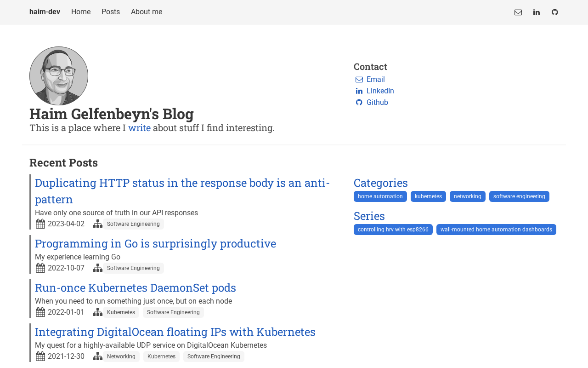Open "Run-once Kubernetes DaemonSet pods" post

point(136,287)
